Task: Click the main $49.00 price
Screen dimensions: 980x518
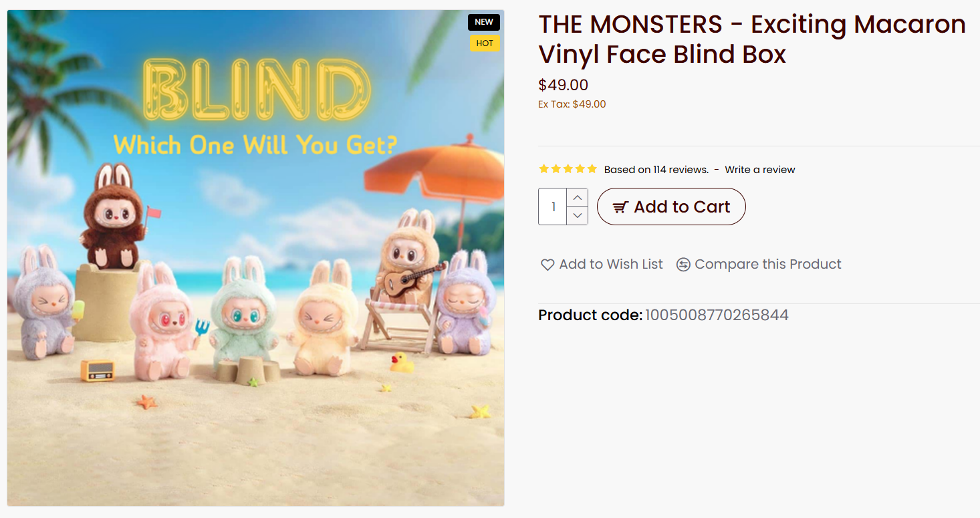Action: (563, 85)
